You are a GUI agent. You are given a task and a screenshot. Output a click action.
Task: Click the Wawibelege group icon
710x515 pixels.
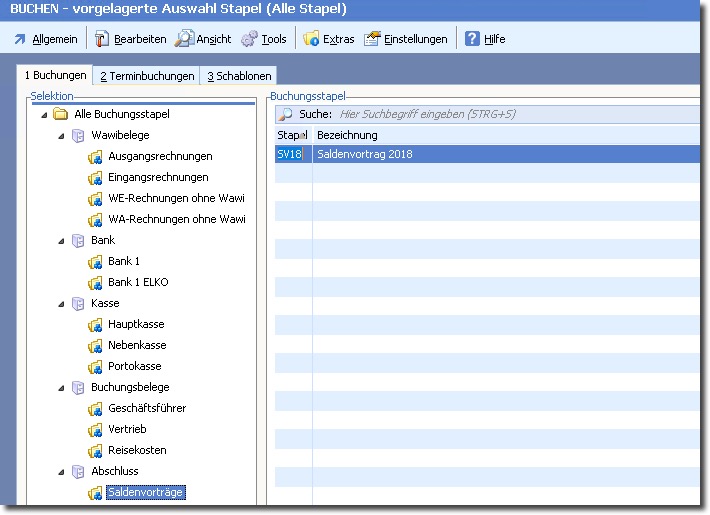pos(78,136)
